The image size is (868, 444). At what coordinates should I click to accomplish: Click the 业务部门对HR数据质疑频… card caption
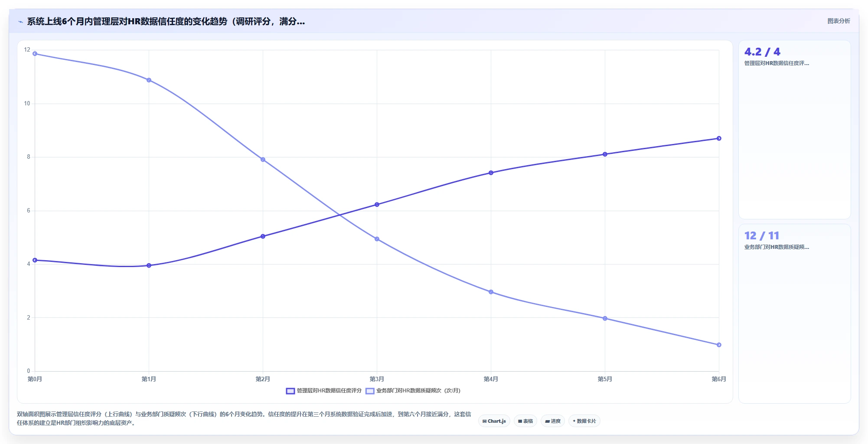pyautogui.click(x=777, y=247)
